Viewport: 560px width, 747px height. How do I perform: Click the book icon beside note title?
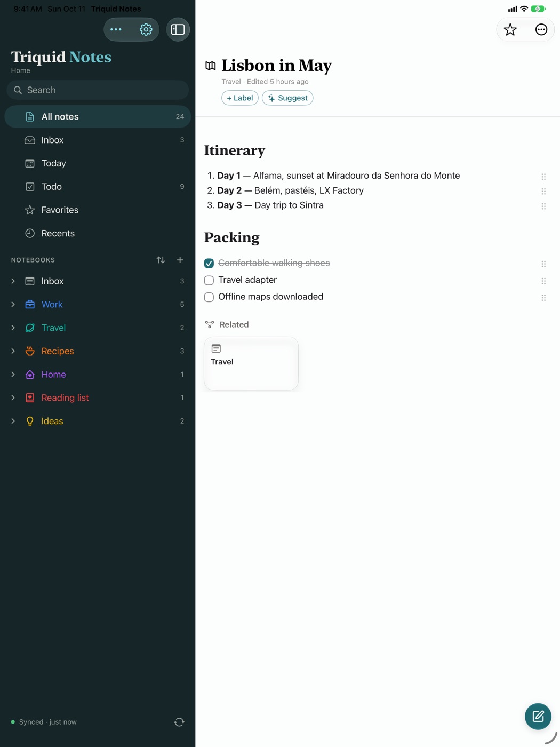(211, 66)
